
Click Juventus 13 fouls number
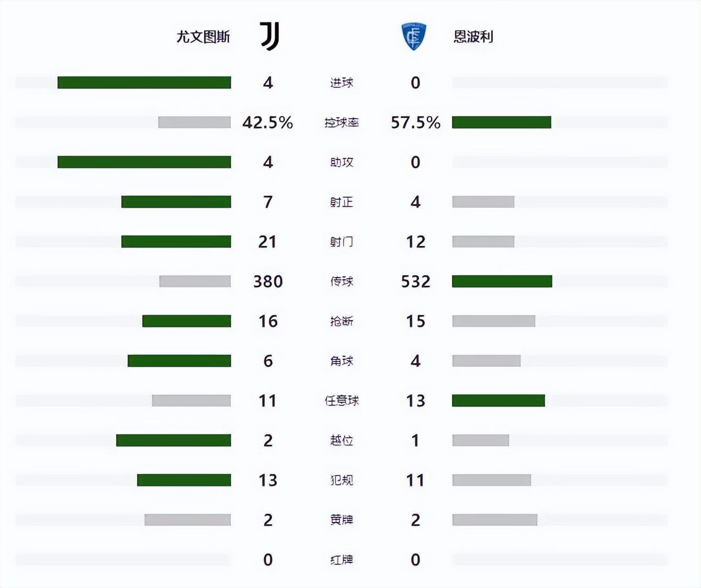coord(267,480)
